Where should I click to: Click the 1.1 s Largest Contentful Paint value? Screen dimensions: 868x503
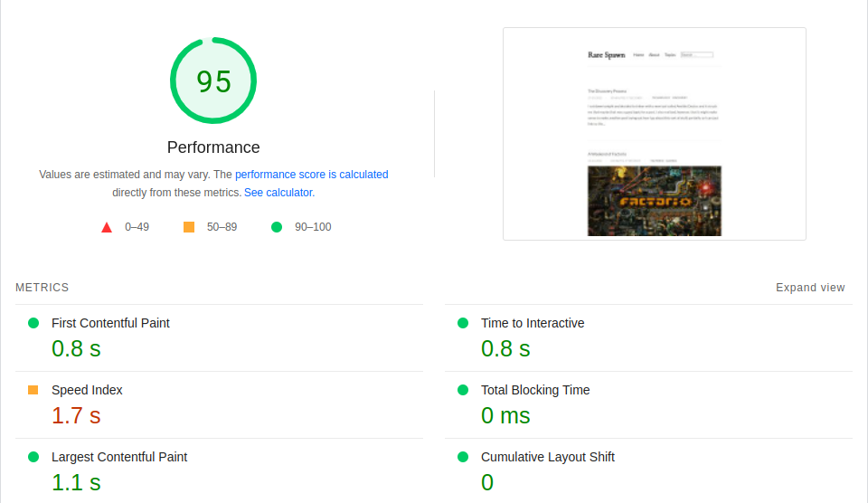pyautogui.click(x=76, y=483)
